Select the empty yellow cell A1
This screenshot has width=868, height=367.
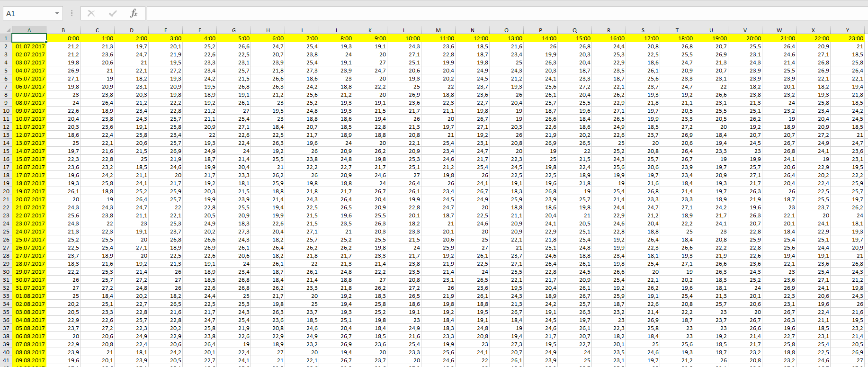[29, 38]
